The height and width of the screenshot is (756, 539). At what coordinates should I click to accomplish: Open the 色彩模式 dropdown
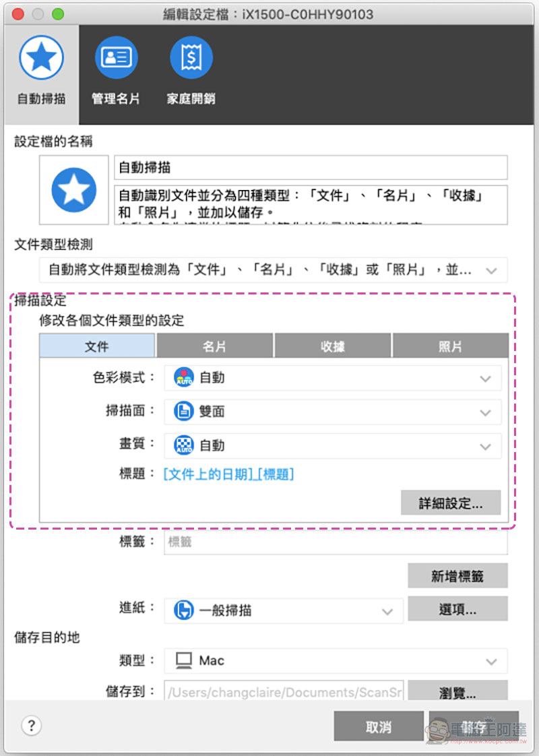pos(333,378)
